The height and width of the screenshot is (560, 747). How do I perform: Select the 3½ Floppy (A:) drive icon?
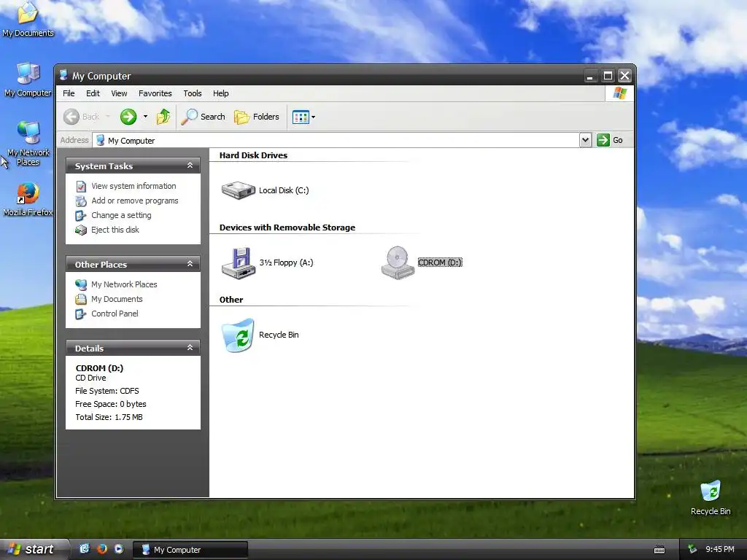click(239, 262)
